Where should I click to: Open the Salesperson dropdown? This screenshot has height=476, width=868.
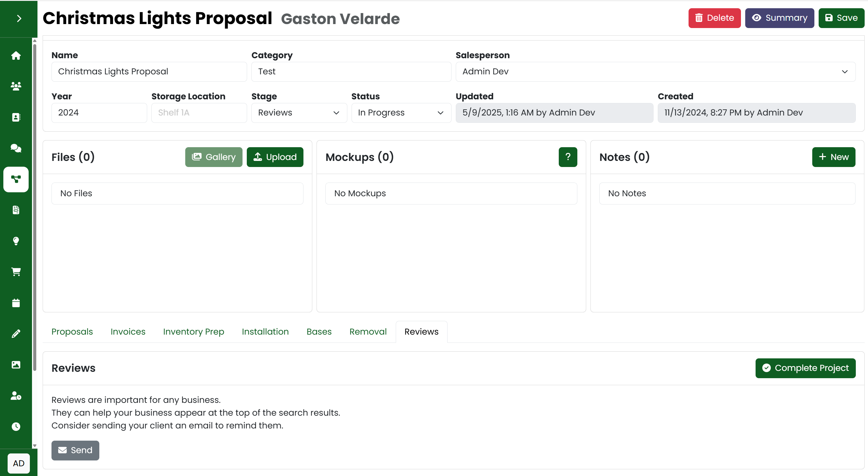pyautogui.click(x=655, y=72)
